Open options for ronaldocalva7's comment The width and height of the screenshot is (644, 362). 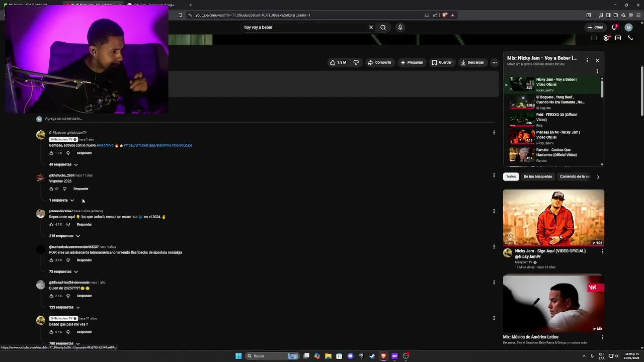(494, 211)
